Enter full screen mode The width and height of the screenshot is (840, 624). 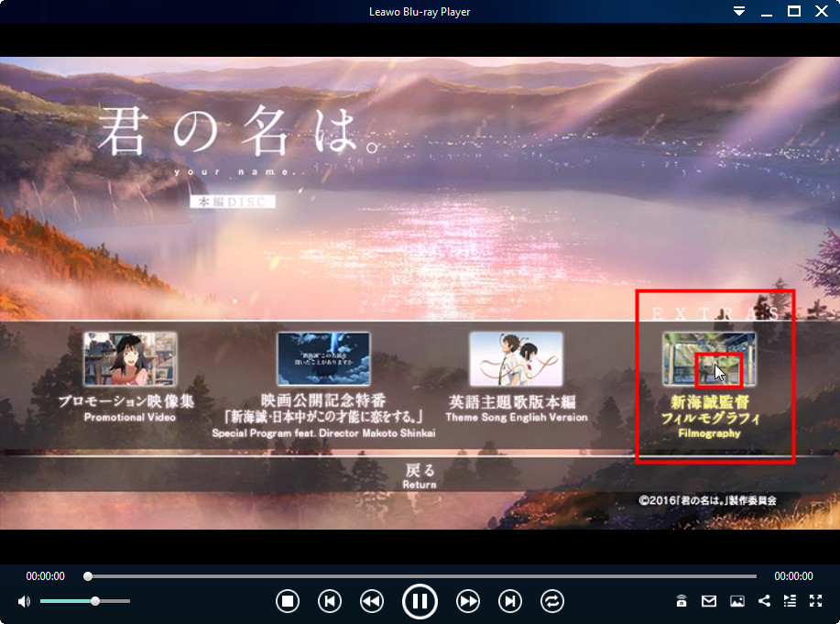point(816,601)
